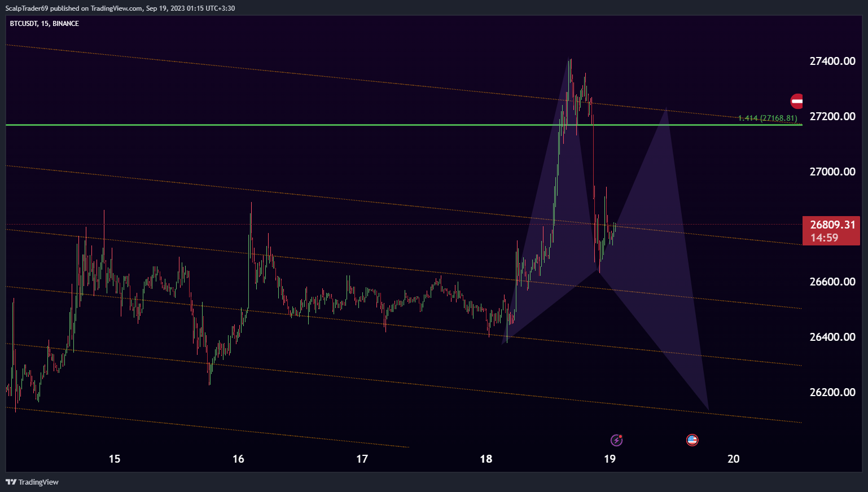Click date 20 on the time axis
Image resolution: width=868 pixels, height=492 pixels.
pos(734,459)
